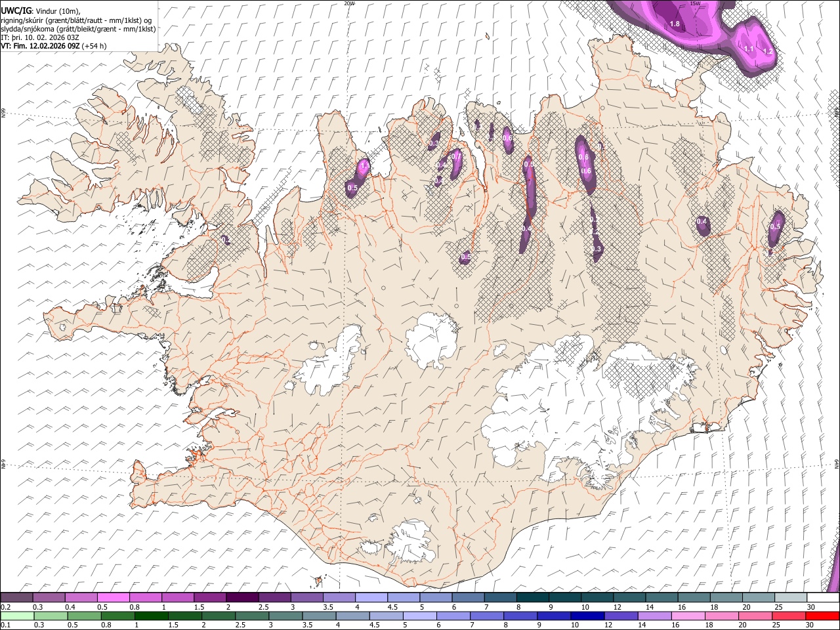Click the '1.2' snowfall value offshore

[x=768, y=51]
